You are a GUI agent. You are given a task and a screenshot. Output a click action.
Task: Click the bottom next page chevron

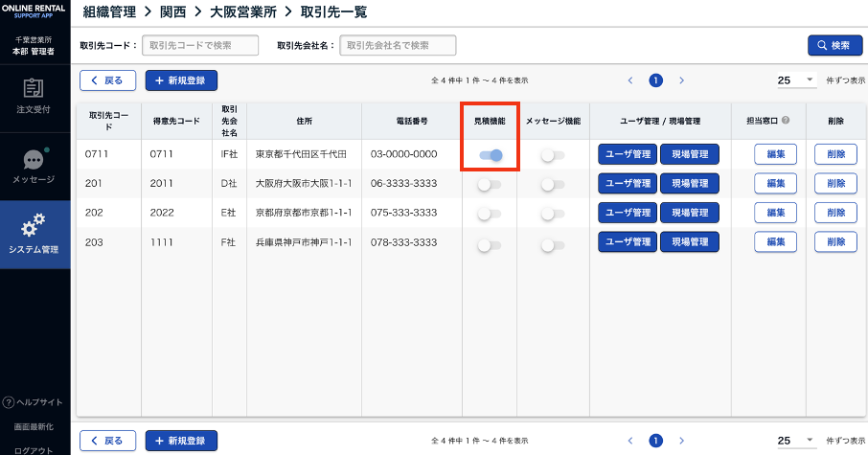click(681, 441)
